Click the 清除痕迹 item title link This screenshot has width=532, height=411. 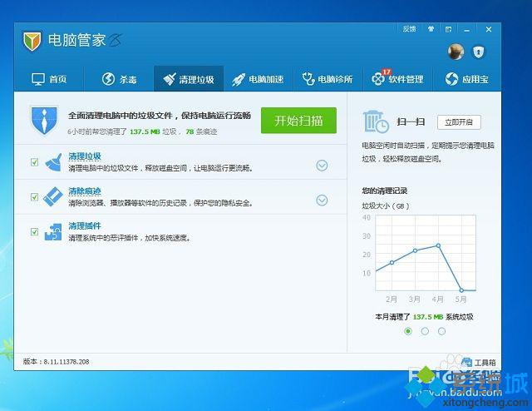85,191
